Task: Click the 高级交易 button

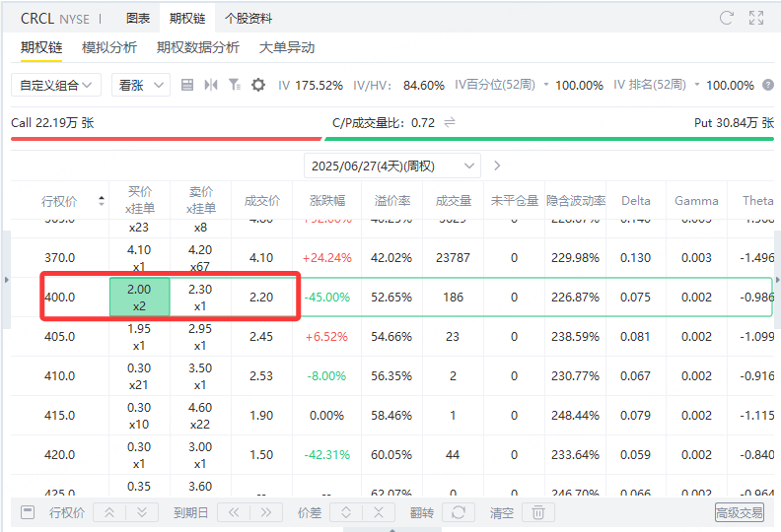Action: click(x=740, y=512)
